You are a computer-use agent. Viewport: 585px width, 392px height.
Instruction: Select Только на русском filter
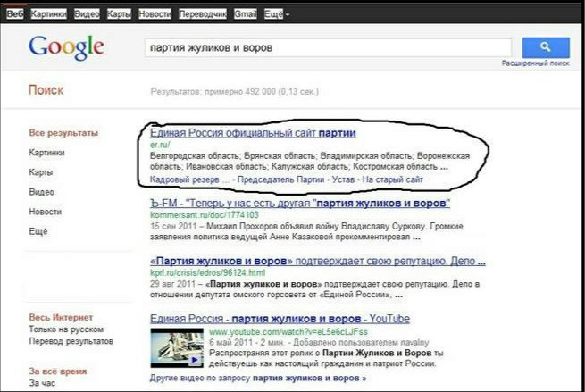tap(66, 329)
